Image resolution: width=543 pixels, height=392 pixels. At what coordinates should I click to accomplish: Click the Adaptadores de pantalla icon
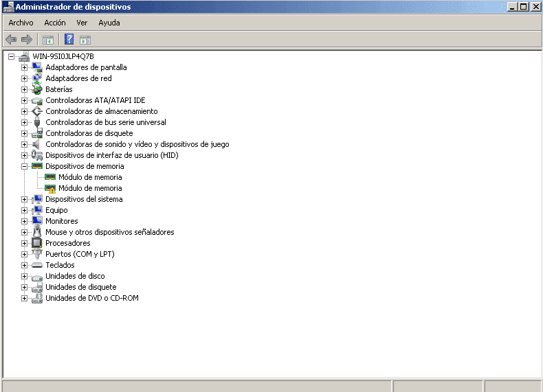tap(37, 67)
